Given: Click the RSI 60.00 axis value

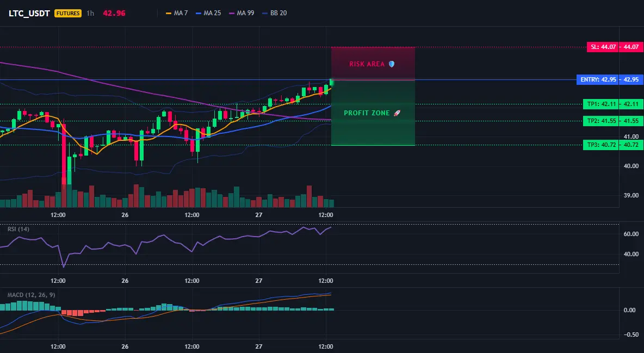Looking at the screenshot, I should tap(631, 234).
